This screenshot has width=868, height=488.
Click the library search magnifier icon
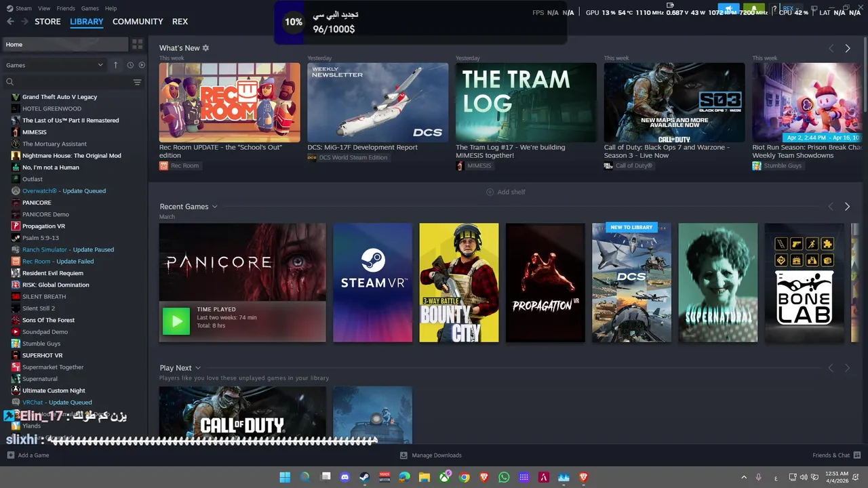(x=9, y=82)
